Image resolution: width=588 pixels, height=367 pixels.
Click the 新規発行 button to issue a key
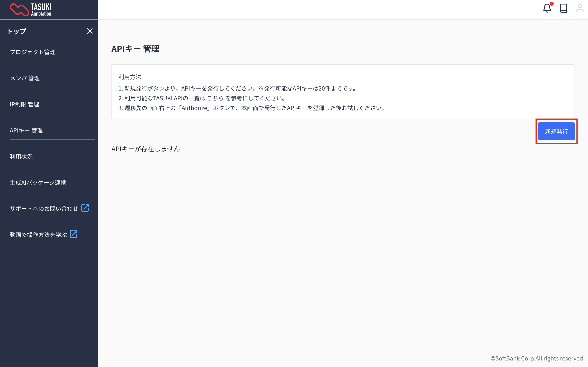556,131
